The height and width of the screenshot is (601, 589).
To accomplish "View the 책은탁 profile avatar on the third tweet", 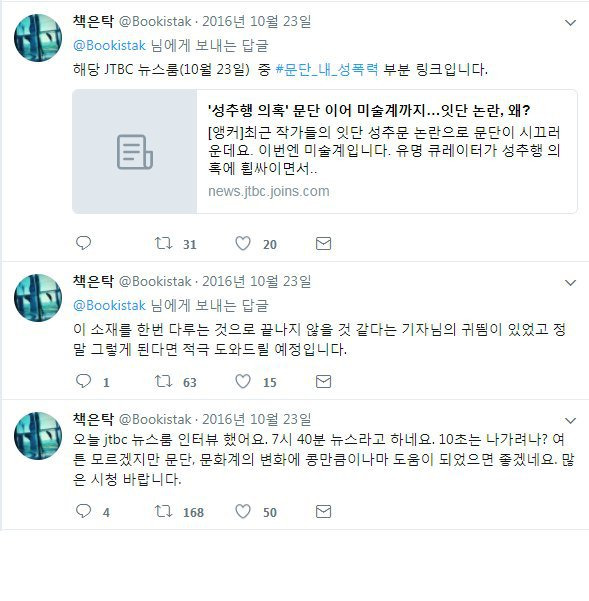I will click(38, 436).
